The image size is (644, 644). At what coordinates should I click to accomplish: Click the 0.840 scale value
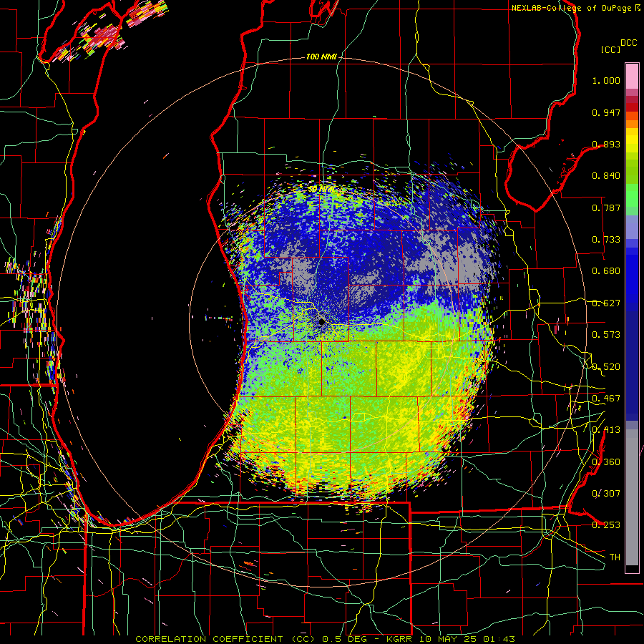pyautogui.click(x=606, y=176)
